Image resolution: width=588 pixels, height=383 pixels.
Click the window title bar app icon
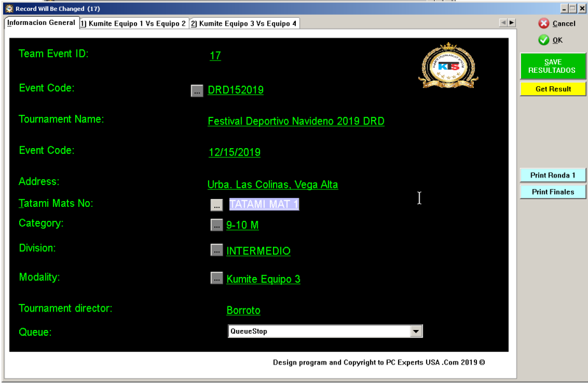tap(10, 8)
